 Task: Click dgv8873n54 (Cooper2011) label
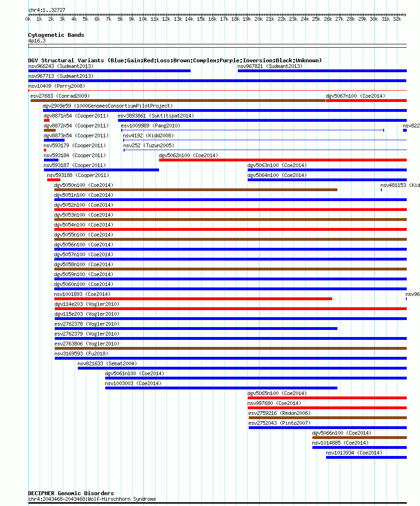pos(76,135)
